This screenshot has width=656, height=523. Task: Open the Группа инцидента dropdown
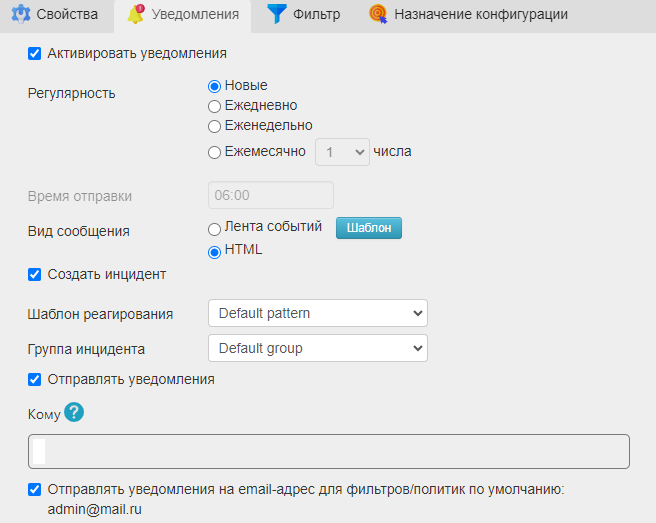point(318,348)
